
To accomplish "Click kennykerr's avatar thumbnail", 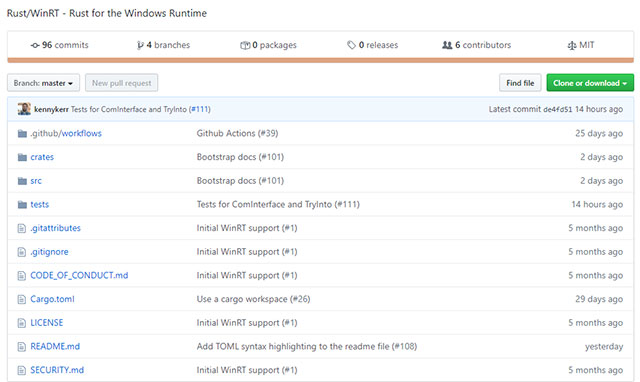I will tap(24, 109).
